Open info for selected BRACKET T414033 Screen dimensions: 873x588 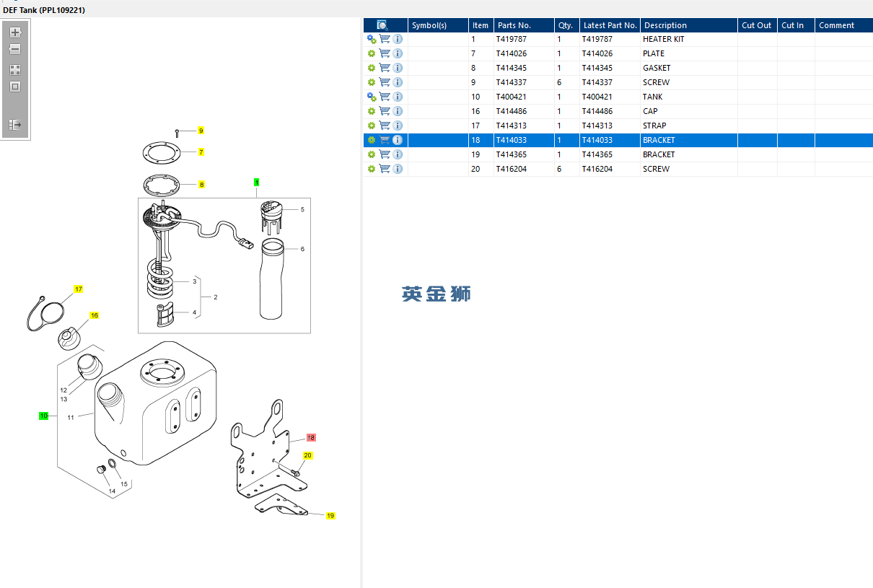click(398, 140)
